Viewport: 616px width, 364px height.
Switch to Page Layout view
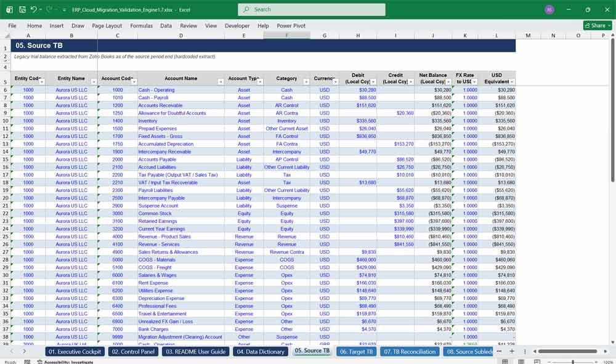pyautogui.click(x=521, y=362)
